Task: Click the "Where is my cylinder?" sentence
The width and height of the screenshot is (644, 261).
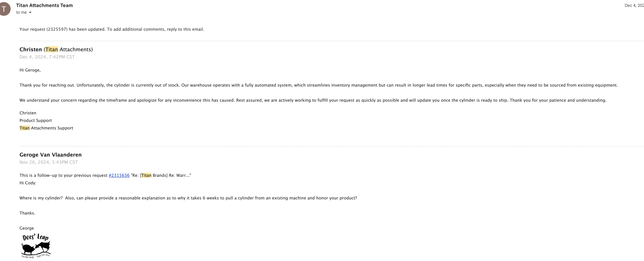Action: 41,198
